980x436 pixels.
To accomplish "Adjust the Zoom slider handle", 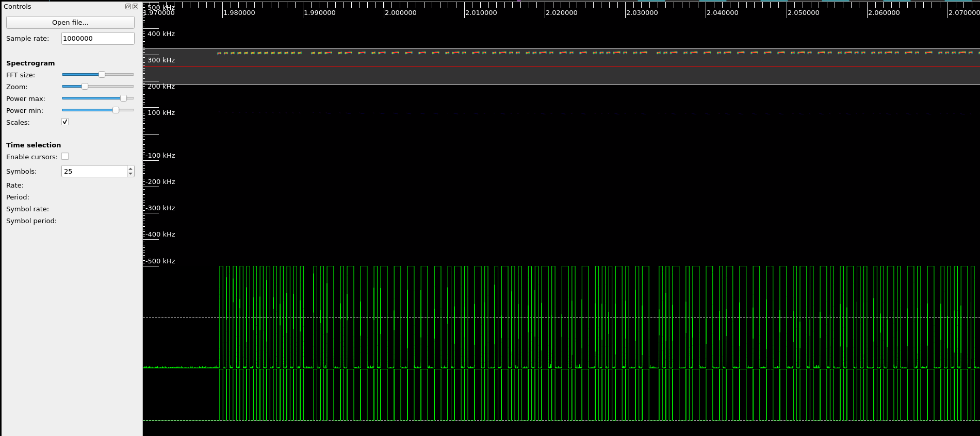I will click(x=85, y=87).
